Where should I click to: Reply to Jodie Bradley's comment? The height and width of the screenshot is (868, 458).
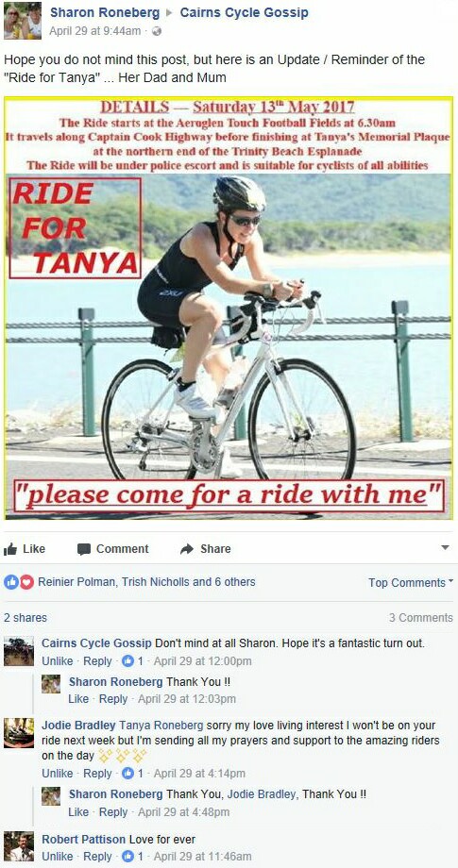[x=97, y=774]
